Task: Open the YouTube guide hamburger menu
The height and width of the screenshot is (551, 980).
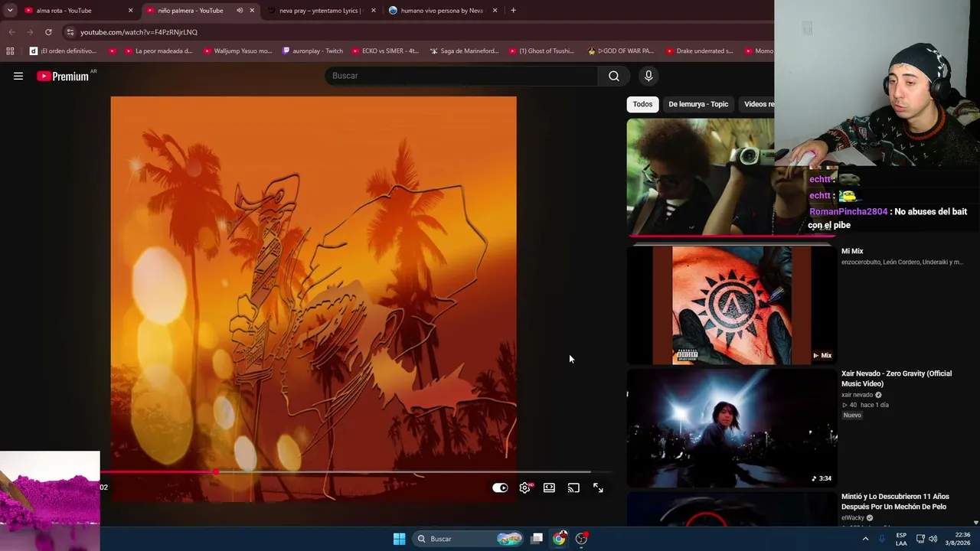Action: click(18, 76)
